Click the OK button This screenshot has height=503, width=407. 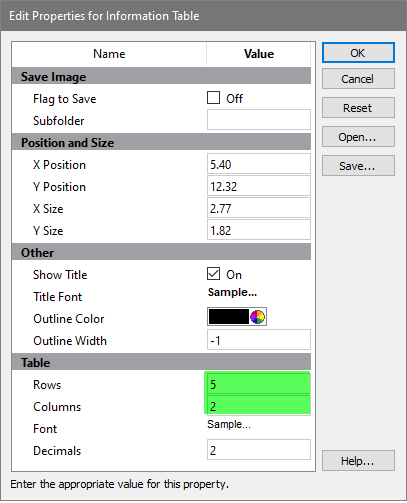pyautogui.click(x=358, y=53)
